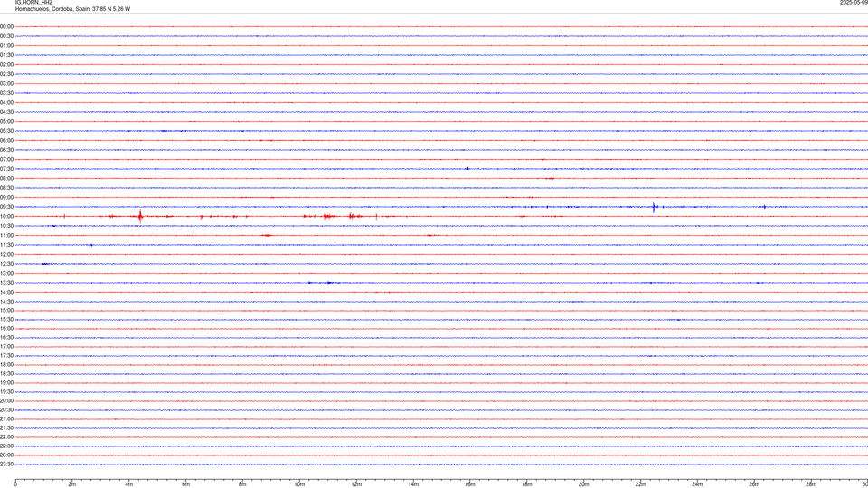Viewport: 868px width, 488px height.
Task: Click the 10:30 time label
Action: point(6,226)
